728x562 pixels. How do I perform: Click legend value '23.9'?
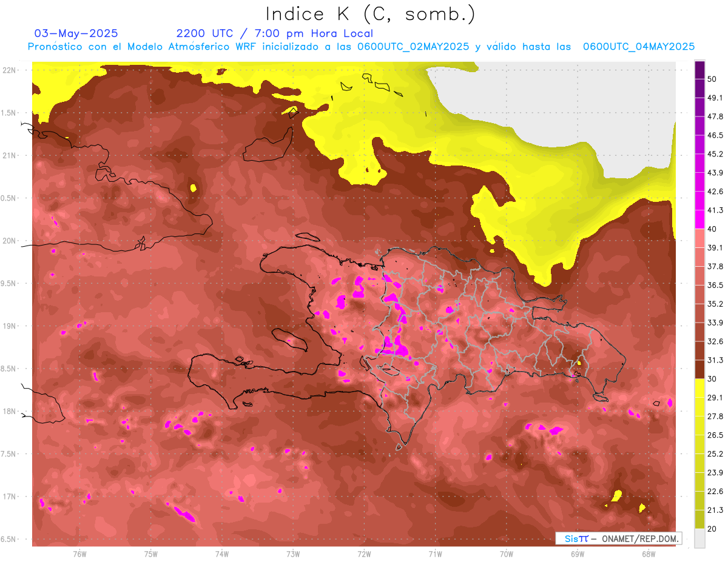pos(715,472)
